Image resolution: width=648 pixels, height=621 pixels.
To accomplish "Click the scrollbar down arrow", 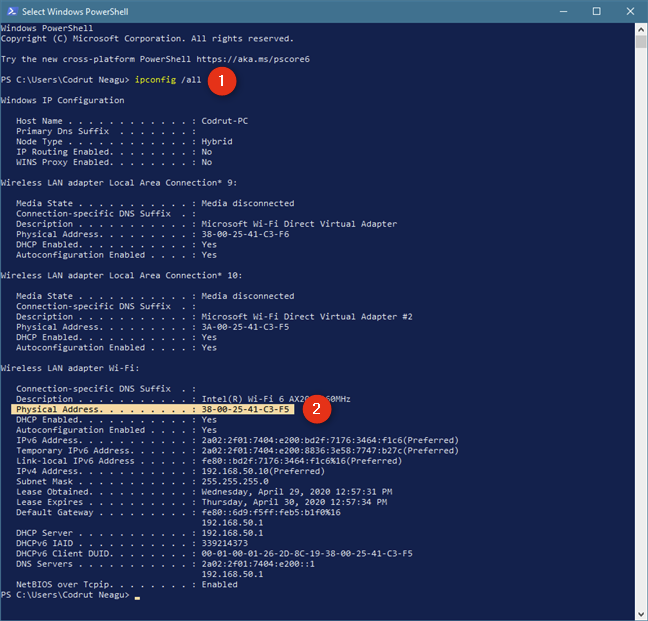I will coord(641,614).
